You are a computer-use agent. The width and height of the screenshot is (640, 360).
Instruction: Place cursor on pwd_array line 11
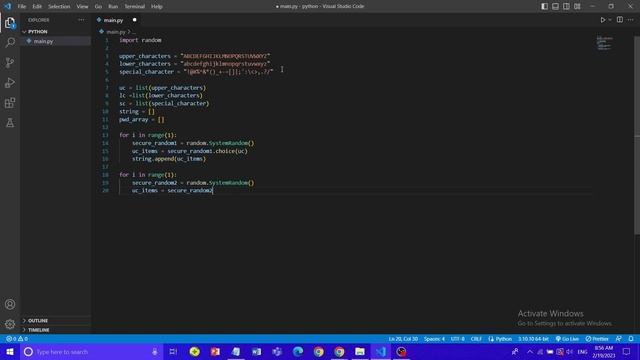click(x=142, y=120)
